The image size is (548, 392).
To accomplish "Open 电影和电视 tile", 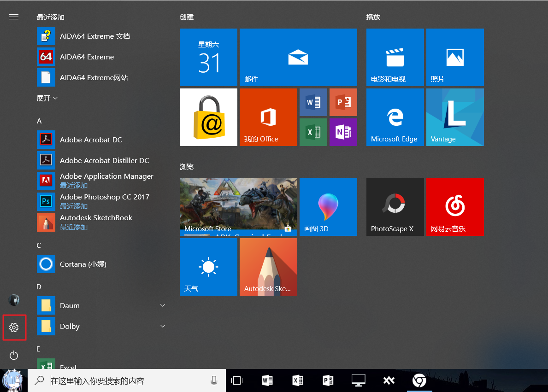I will (x=395, y=57).
